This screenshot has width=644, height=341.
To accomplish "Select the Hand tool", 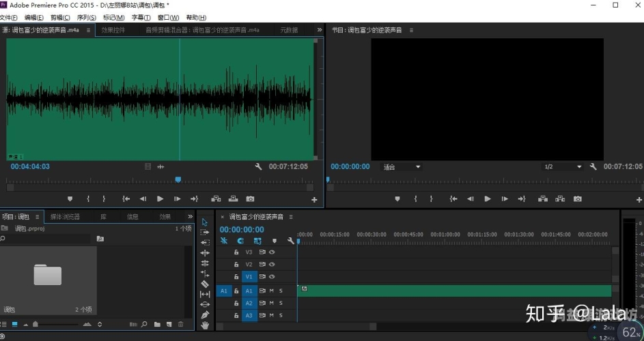I will (x=205, y=325).
